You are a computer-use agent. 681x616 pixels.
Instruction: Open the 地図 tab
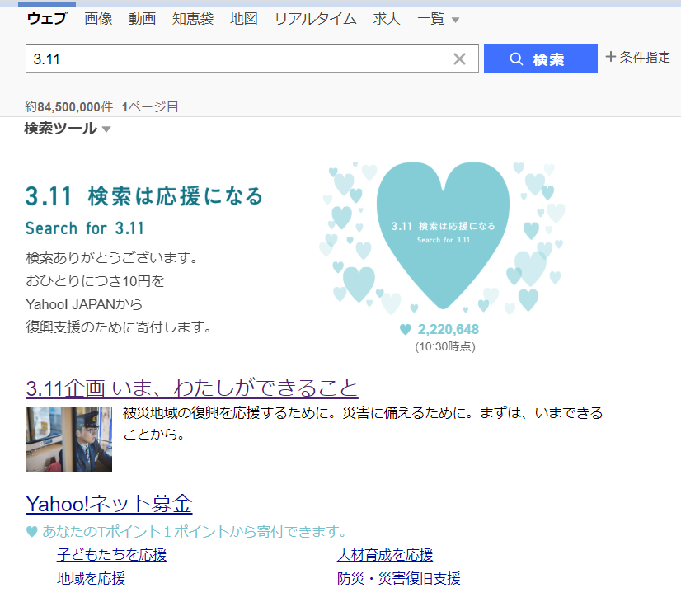click(243, 19)
